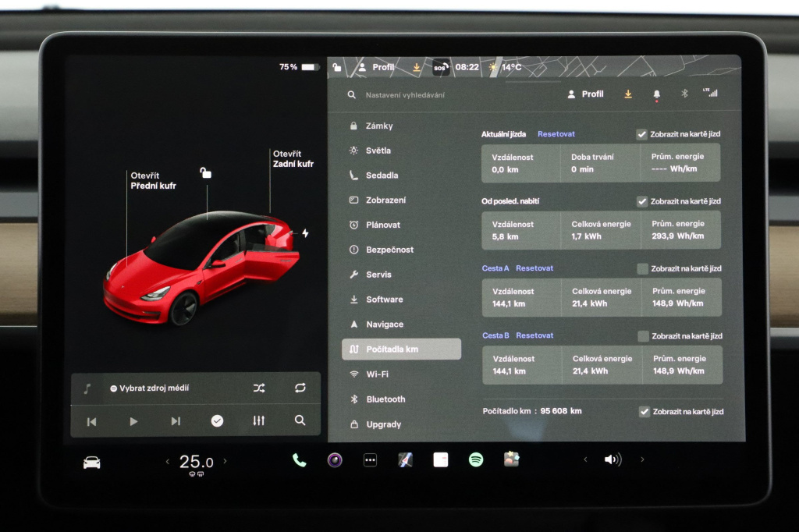Select Zámky in the settings sidebar
Image resolution: width=799 pixels, height=532 pixels.
tap(379, 126)
